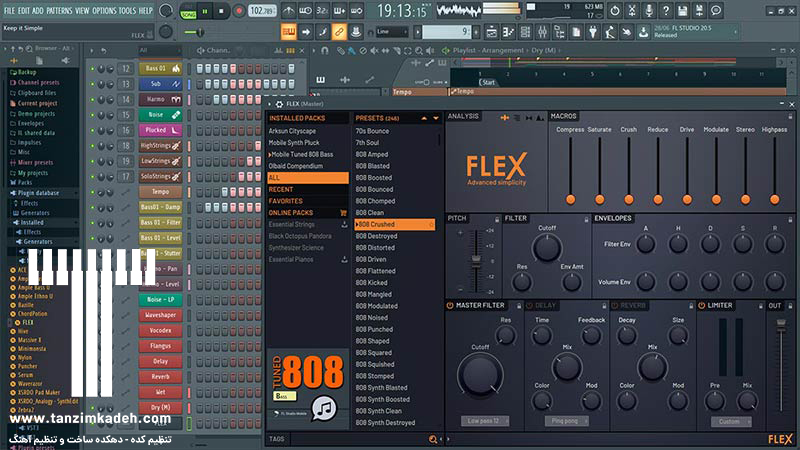The width and height of the screenshot is (800, 450).
Task: Select the RECENT packs tab in FLEX
Action: (x=308, y=189)
